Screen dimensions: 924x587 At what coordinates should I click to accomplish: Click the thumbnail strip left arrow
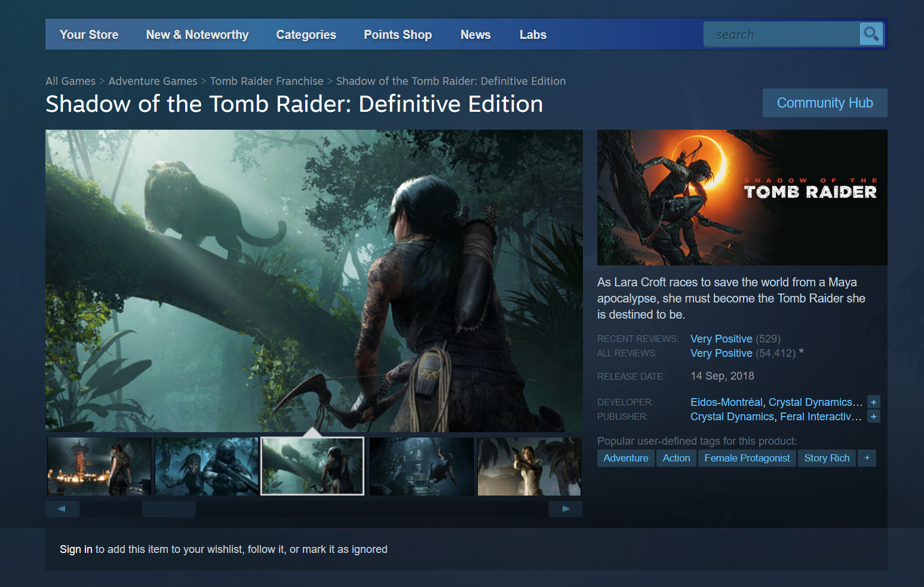(63, 509)
